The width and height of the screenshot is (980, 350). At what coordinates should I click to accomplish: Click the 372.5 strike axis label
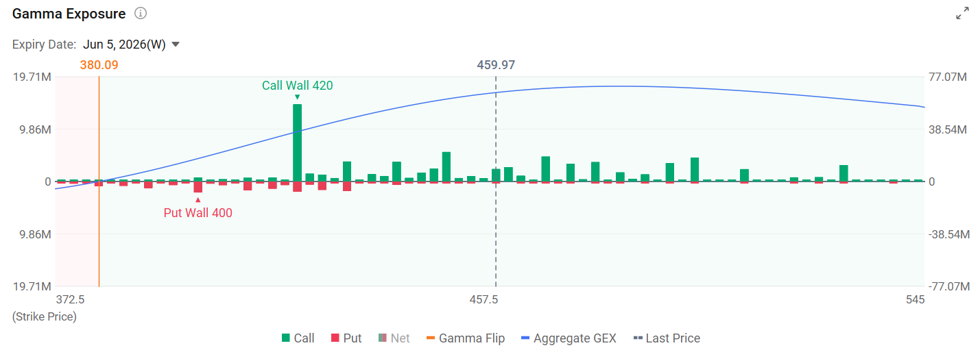click(x=70, y=299)
